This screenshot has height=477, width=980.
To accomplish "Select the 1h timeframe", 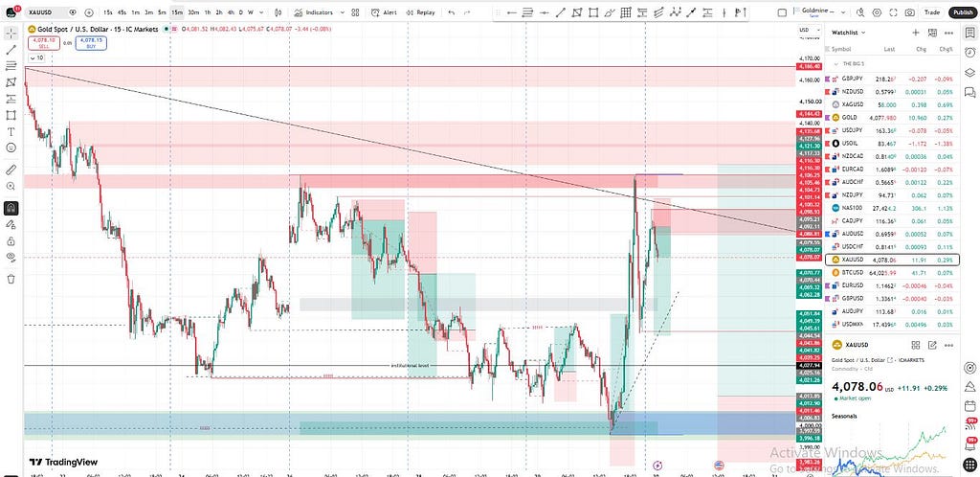I will pyautogui.click(x=208, y=12).
